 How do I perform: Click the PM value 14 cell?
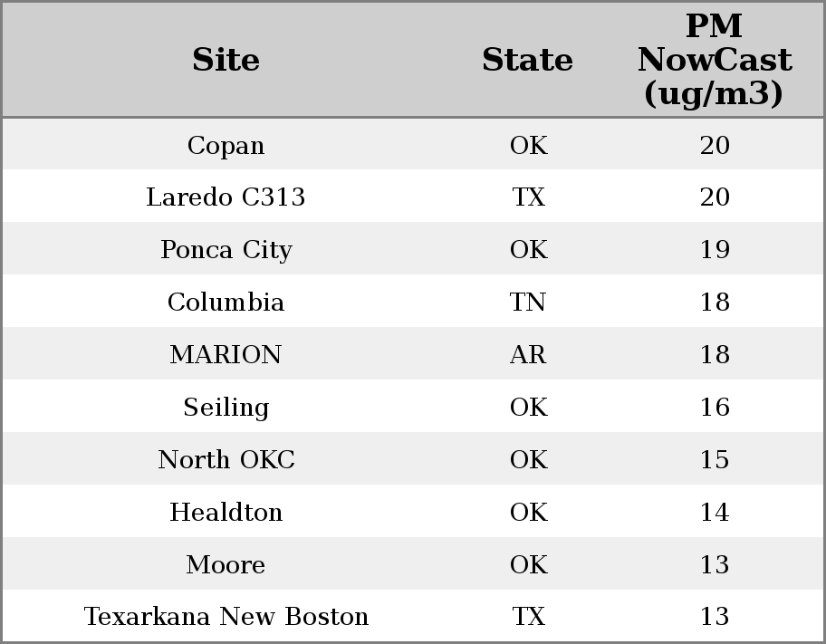tap(715, 513)
